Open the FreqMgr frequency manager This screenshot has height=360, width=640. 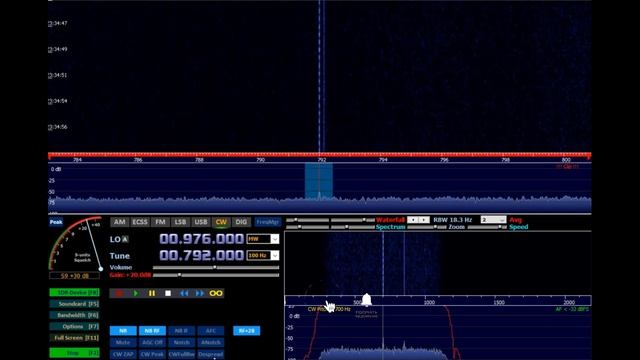tap(268, 222)
